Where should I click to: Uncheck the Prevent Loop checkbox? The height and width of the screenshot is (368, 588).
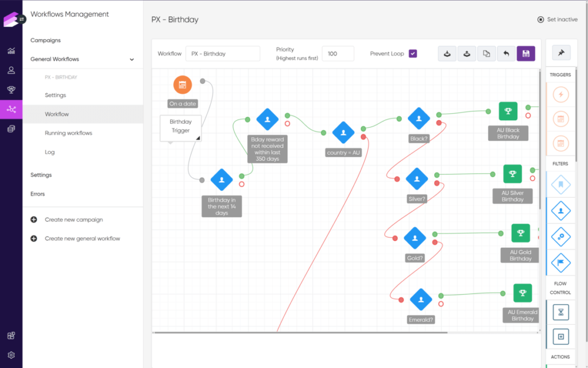[x=413, y=53]
